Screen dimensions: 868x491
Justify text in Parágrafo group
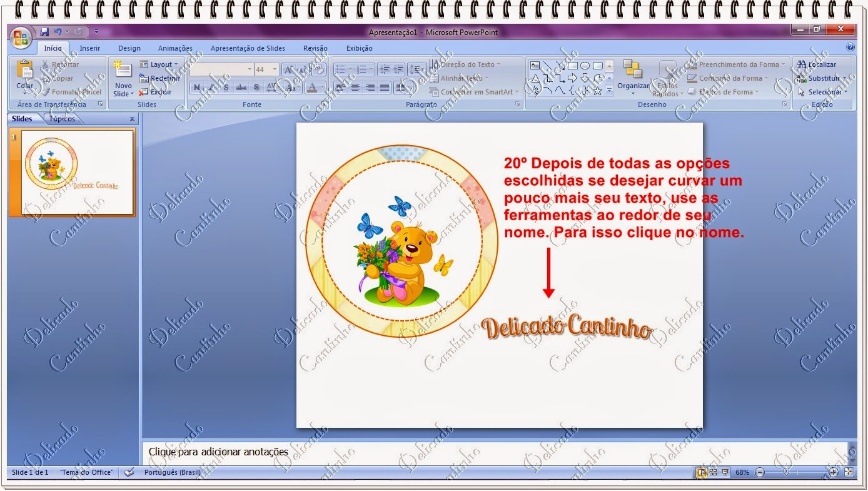385,88
